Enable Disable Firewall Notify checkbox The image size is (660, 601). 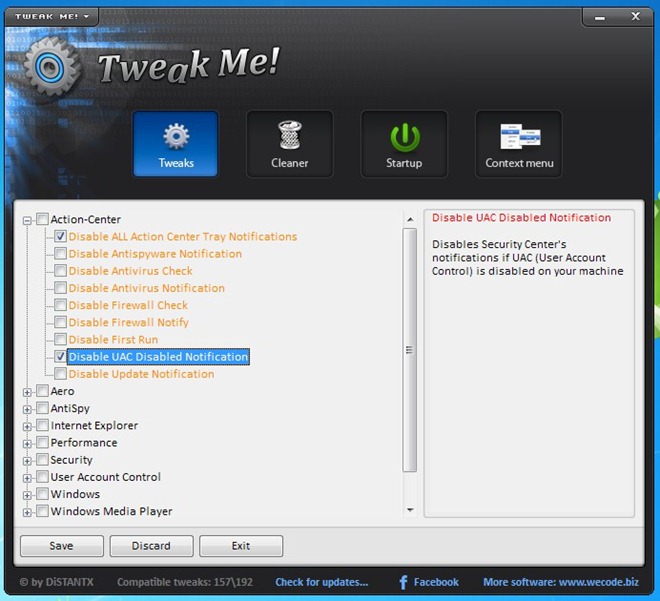point(60,322)
